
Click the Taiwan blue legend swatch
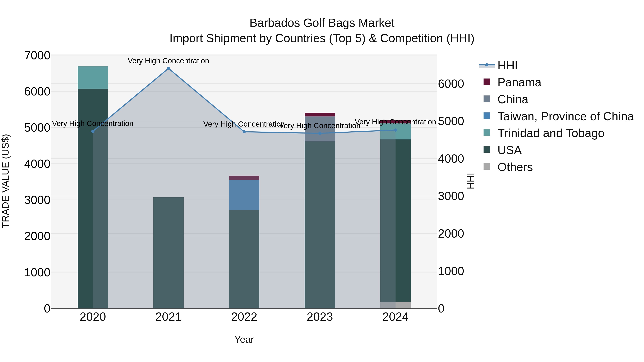click(487, 116)
